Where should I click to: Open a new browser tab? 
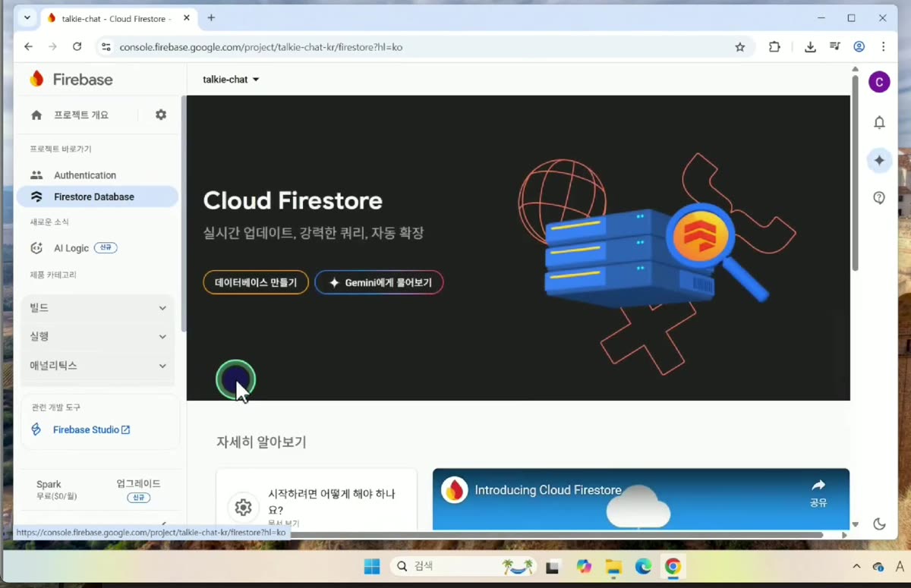coord(211,17)
